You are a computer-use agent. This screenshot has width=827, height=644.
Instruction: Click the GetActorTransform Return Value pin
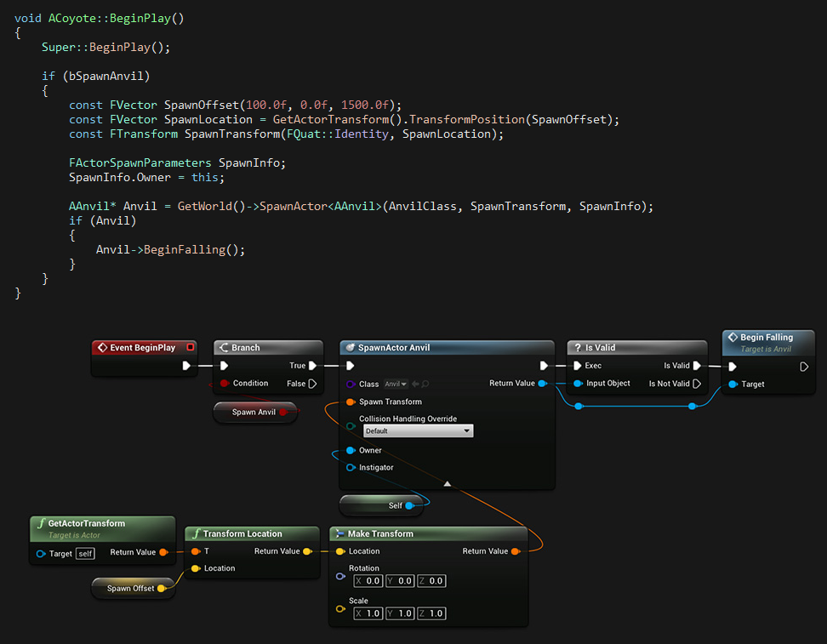pyautogui.click(x=163, y=552)
